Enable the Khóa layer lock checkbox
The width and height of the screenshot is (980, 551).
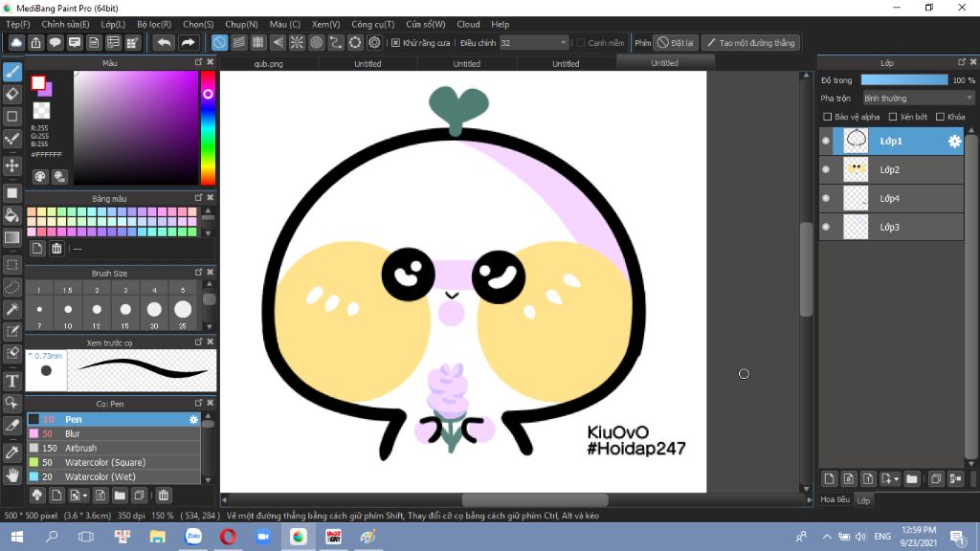[x=940, y=117]
